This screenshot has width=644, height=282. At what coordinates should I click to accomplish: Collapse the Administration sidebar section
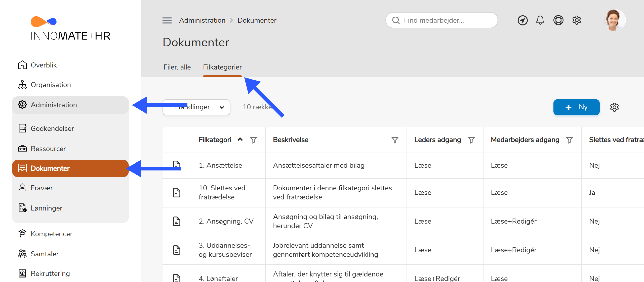coord(70,105)
